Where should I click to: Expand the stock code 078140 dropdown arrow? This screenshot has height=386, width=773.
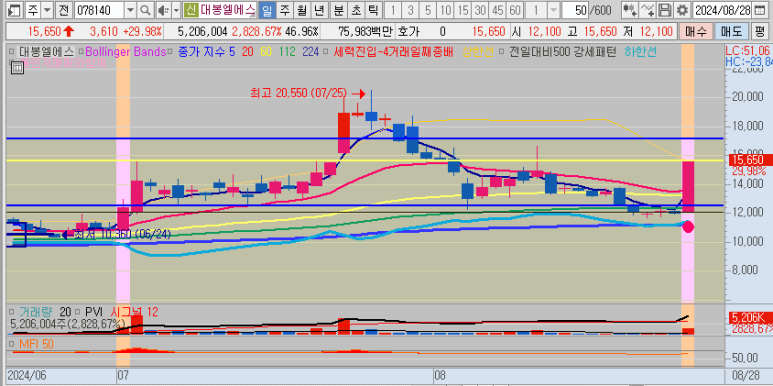130,9
